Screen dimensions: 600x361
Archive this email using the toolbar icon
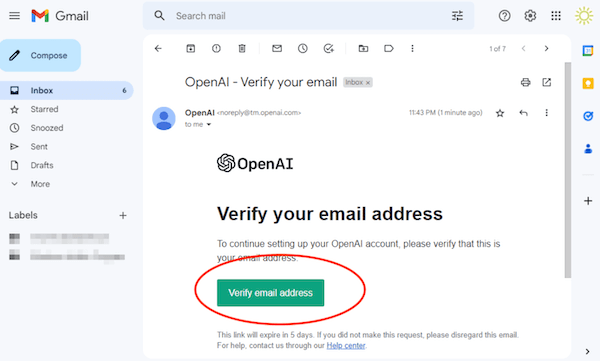(x=191, y=49)
